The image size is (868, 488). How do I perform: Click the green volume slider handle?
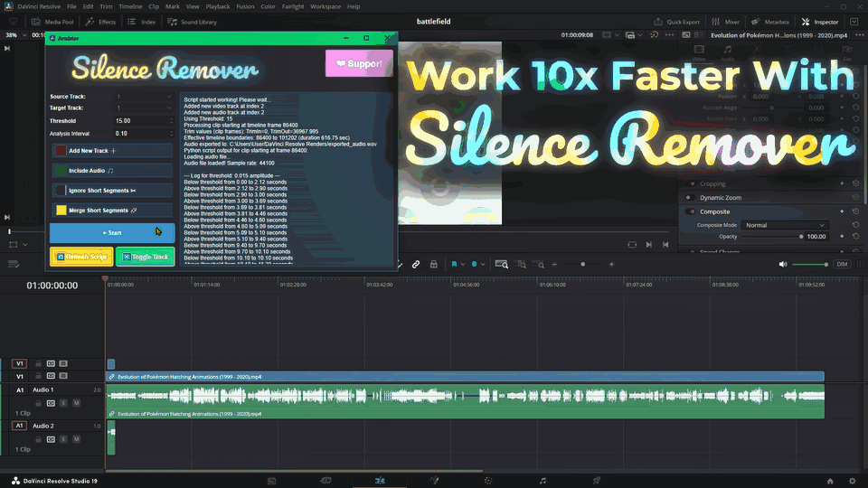pos(826,265)
